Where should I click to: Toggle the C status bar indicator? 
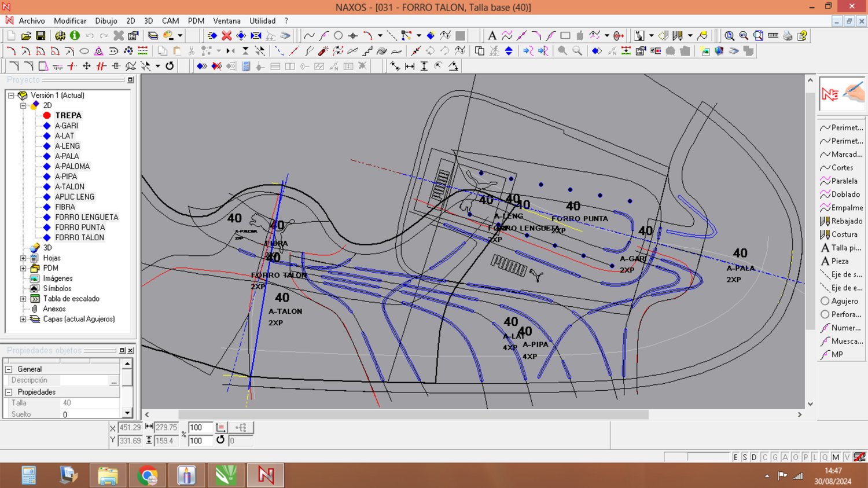tap(764, 457)
